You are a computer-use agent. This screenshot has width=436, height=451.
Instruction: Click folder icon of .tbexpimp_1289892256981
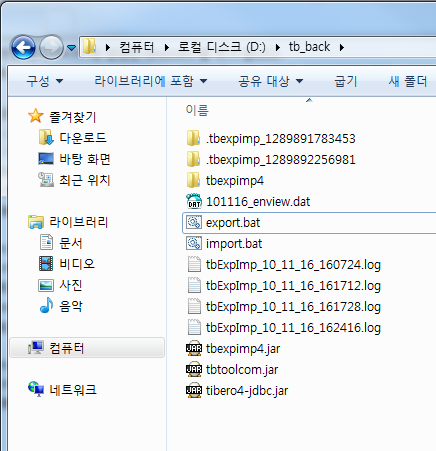pos(193,159)
